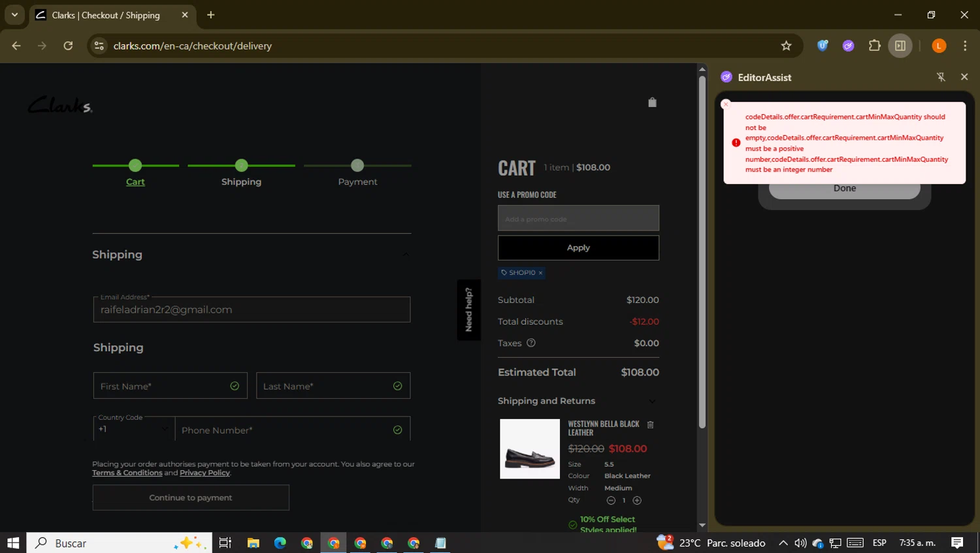Close the EditorAssist panel
The height and width of the screenshot is (553, 980).
[964, 77]
